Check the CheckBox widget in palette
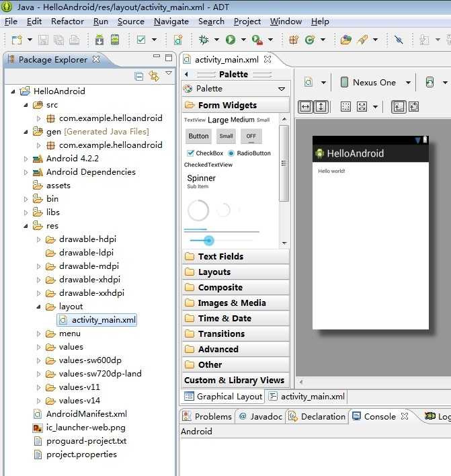The image size is (451, 476). tap(205, 153)
